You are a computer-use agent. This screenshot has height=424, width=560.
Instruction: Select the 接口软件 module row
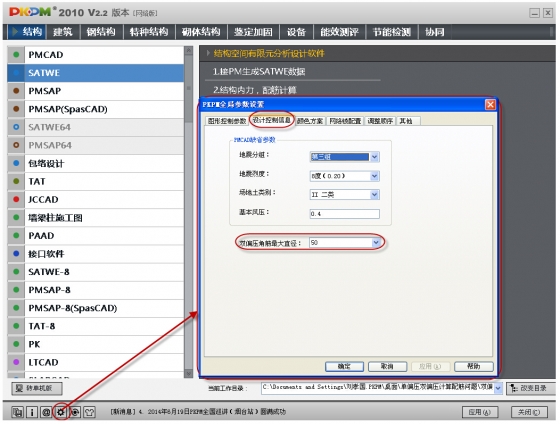[x=96, y=254]
